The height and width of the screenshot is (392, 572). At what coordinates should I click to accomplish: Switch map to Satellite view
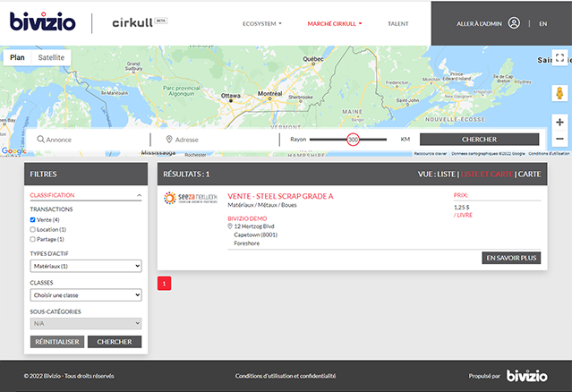[51, 57]
